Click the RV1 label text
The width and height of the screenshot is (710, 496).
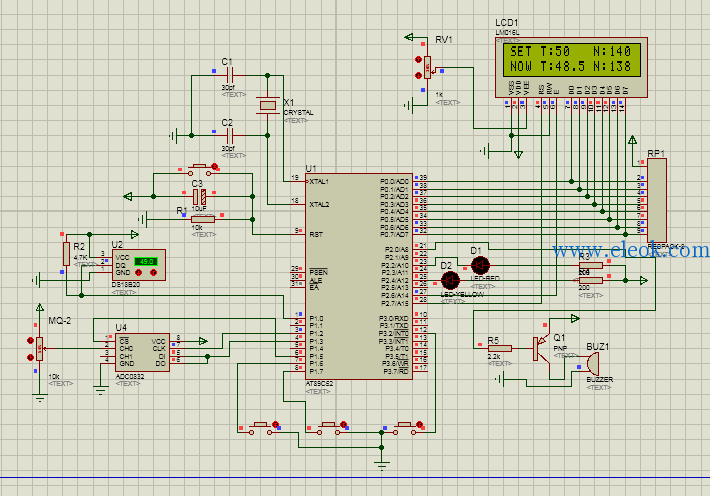coord(444,40)
